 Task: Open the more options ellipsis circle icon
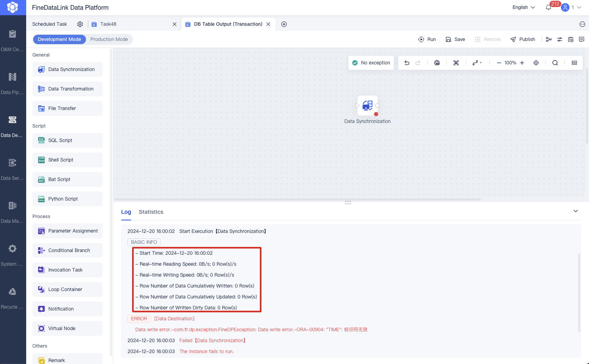[x=582, y=24]
